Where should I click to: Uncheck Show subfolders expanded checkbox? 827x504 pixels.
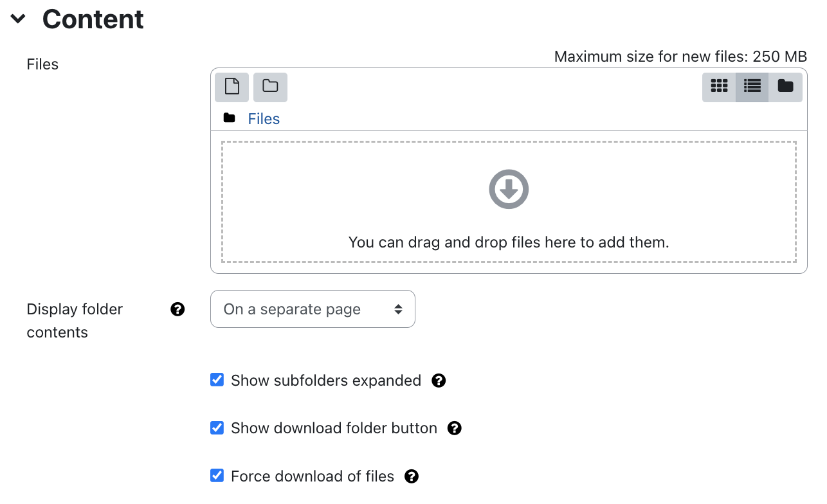(217, 380)
